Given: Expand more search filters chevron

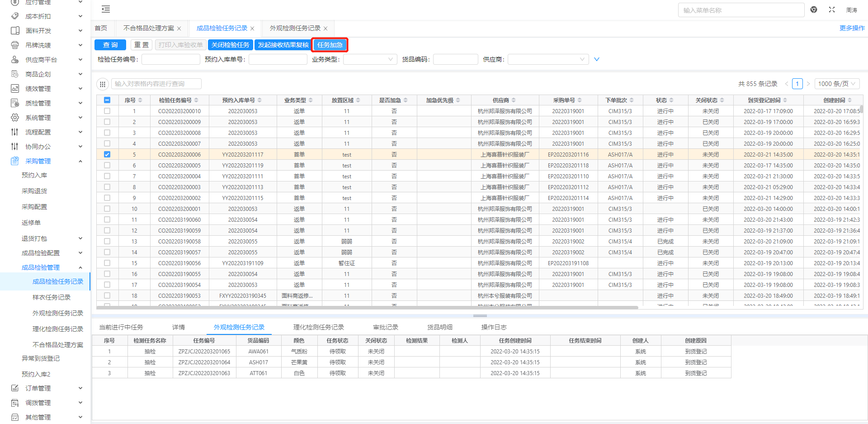Looking at the screenshot, I should (x=597, y=59).
